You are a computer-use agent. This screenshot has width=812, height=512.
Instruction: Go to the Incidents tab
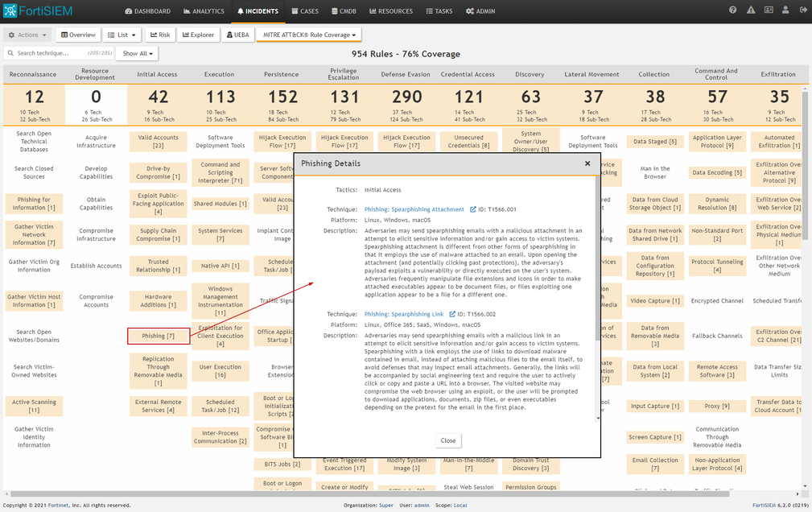[258, 11]
